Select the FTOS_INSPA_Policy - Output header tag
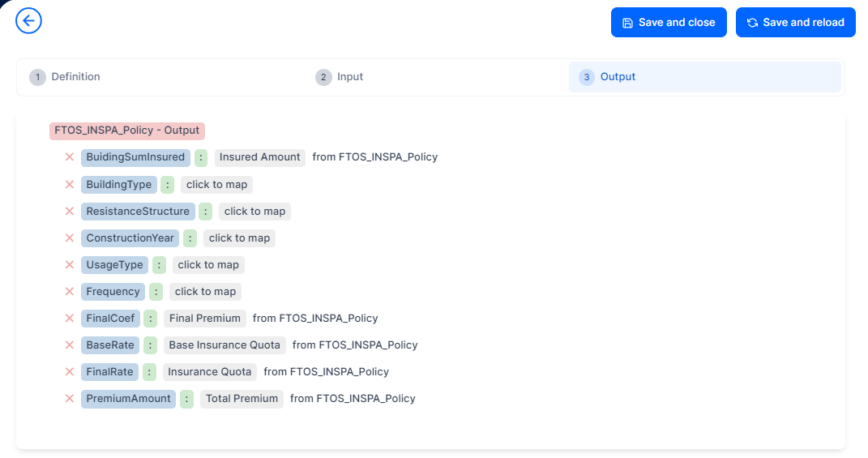 pos(126,131)
